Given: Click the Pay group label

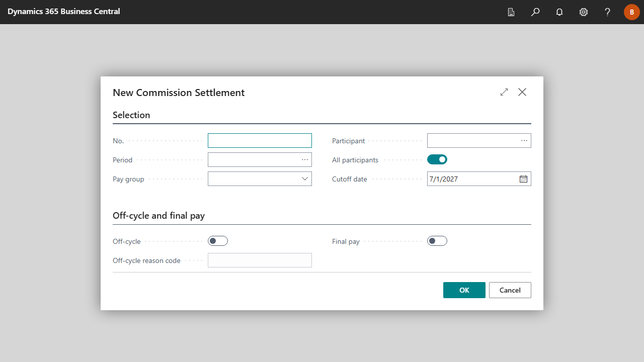Looking at the screenshot, I should click(x=128, y=179).
